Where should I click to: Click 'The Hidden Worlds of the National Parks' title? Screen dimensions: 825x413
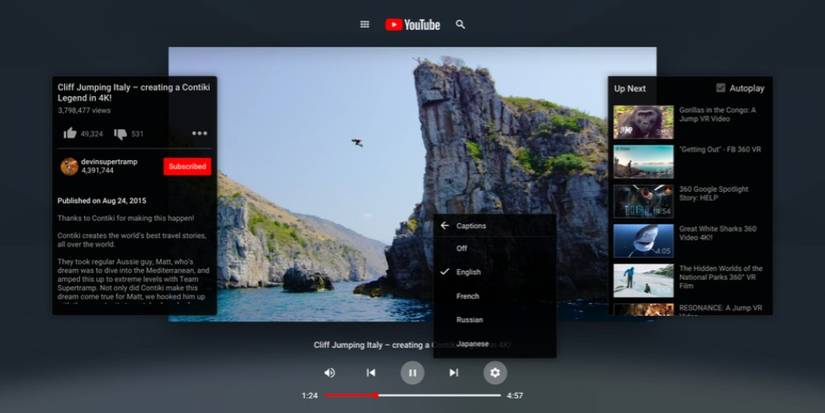click(x=721, y=277)
